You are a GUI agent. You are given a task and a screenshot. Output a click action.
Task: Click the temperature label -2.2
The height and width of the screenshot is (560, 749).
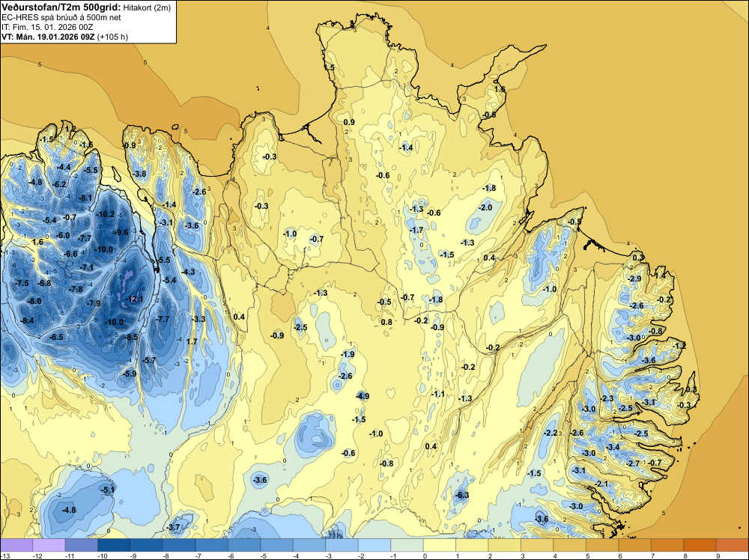[551, 433]
